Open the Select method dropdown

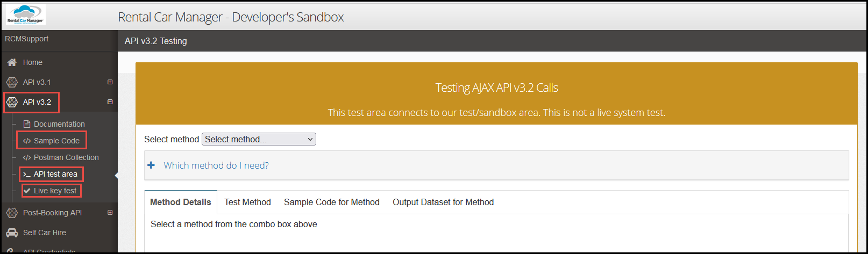[x=259, y=139]
